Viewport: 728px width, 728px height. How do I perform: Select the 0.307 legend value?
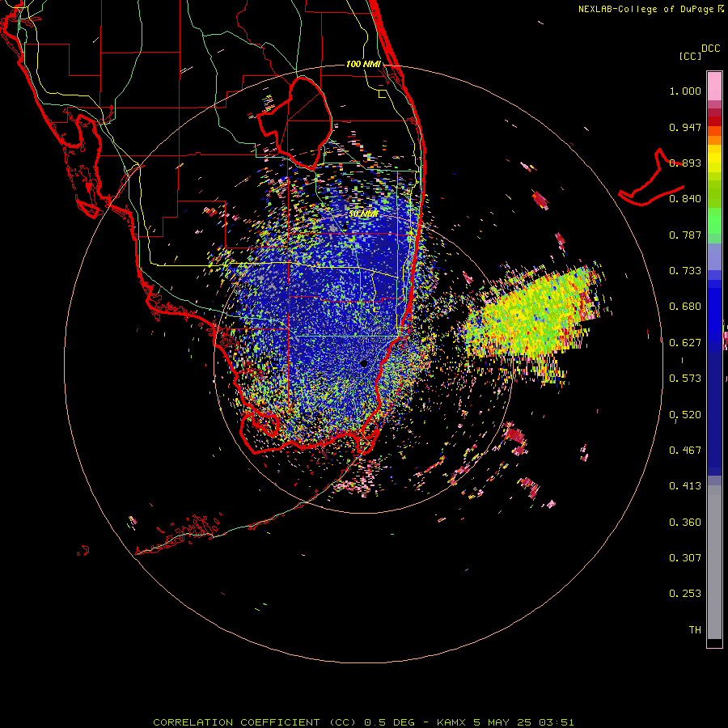[685, 558]
